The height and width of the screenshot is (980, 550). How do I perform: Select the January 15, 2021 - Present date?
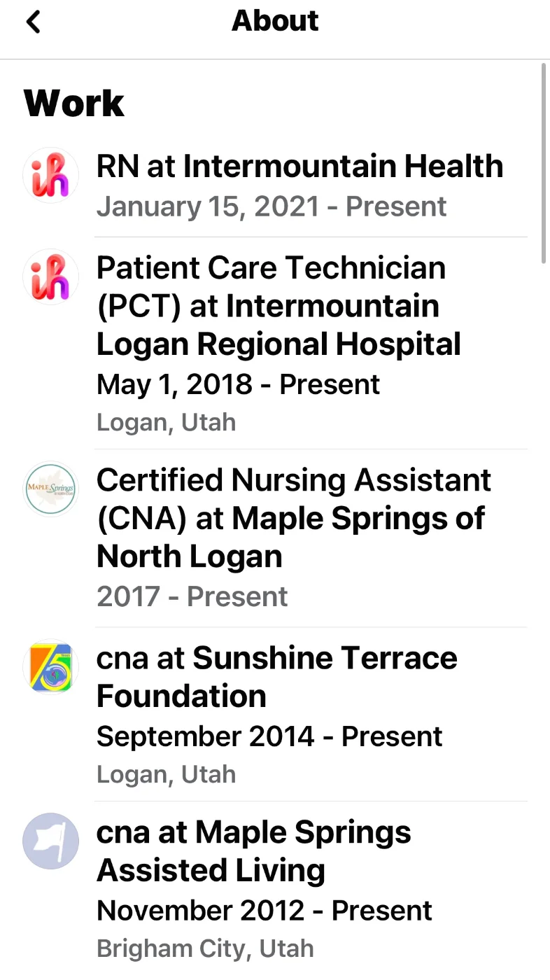pos(272,206)
